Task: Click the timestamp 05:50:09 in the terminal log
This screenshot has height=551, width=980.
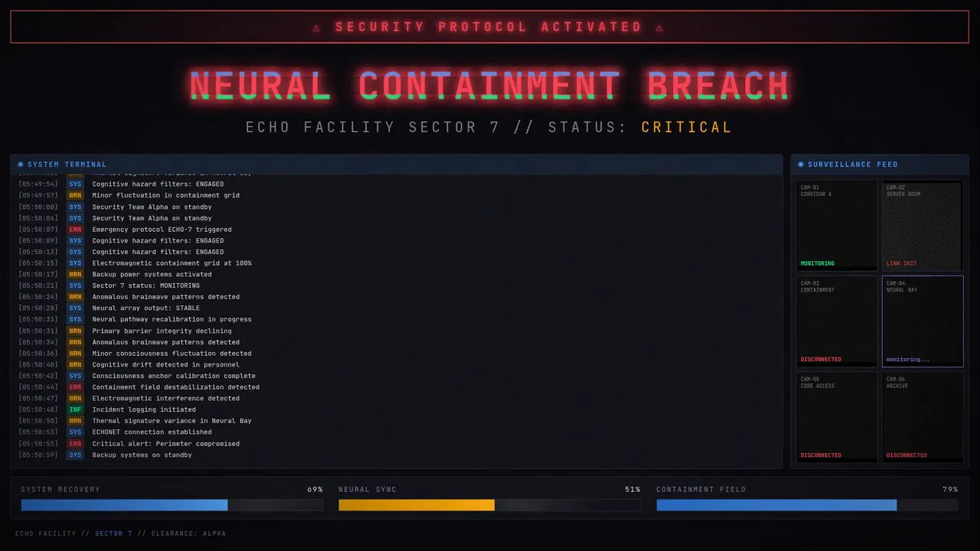Action: tap(38, 241)
